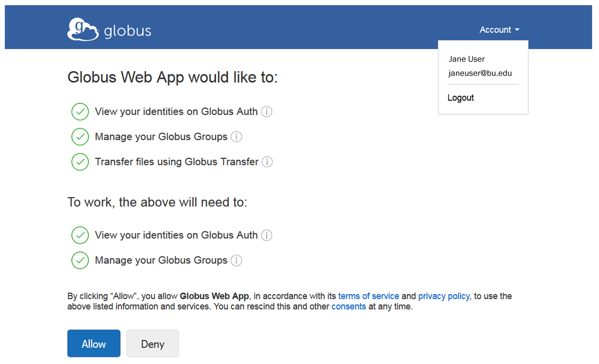Screen dimensions: 599x364
Task: Click 'Globus Web App would like to:' heading
Action: tap(172, 77)
